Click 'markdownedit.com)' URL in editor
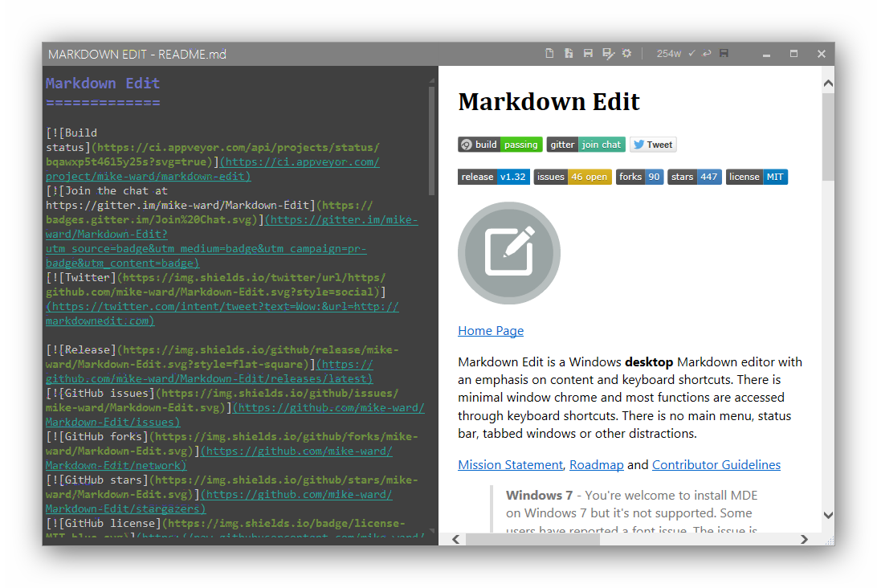 (100, 321)
